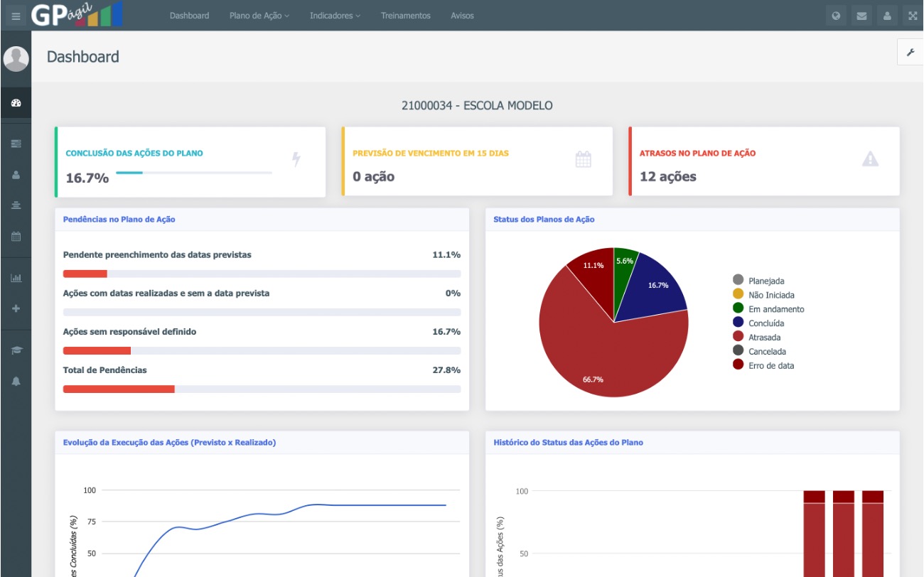Screen dimensions: 924x577
Task: Click the 0 ação value
Action: pos(374,176)
